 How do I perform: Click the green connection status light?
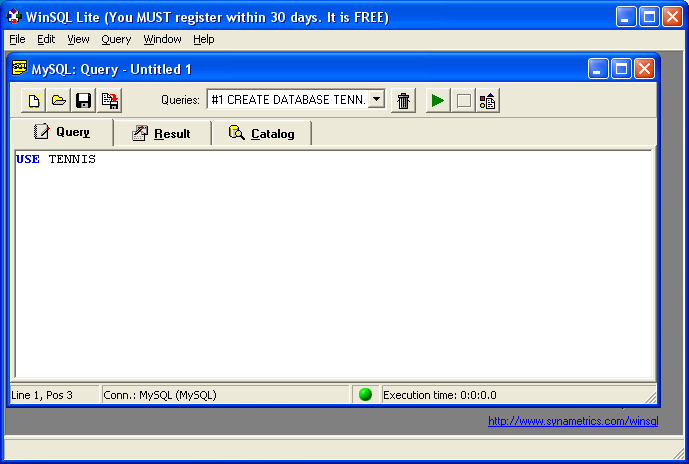coord(365,394)
